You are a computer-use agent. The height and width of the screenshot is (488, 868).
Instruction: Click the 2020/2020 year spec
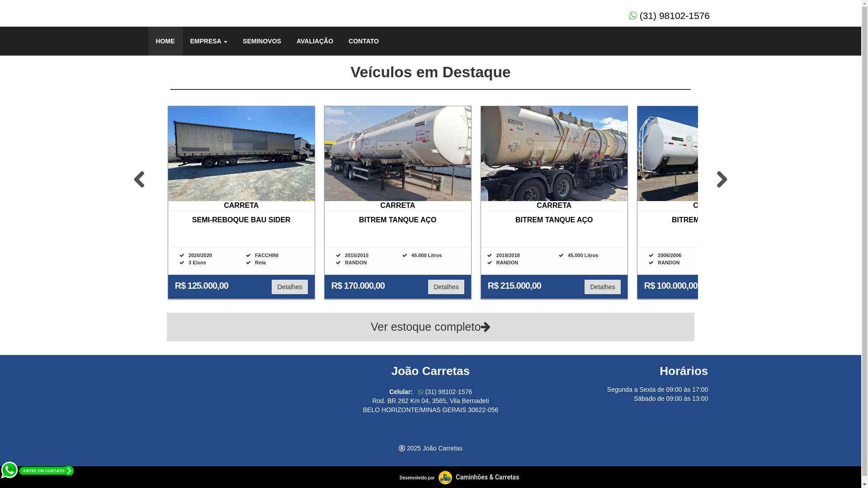coord(200,255)
